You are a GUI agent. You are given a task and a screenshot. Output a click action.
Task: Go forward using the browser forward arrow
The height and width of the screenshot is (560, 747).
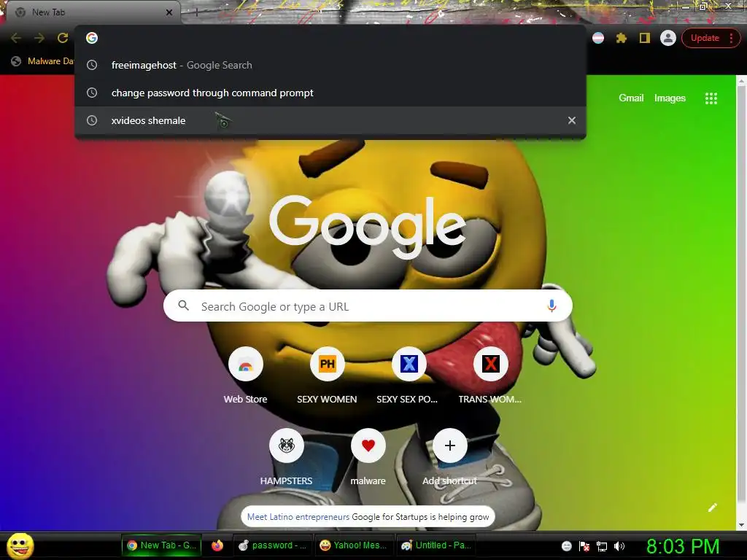click(x=39, y=38)
